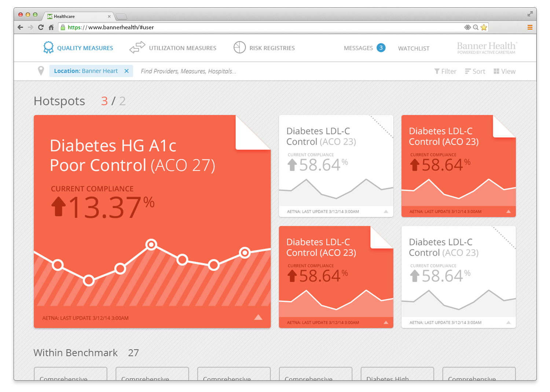Image resolution: width=550 pixels, height=392 pixels.
Task: Remove the Banner Heart location filter
Action: pyautogui.click(x=126, y=71)
